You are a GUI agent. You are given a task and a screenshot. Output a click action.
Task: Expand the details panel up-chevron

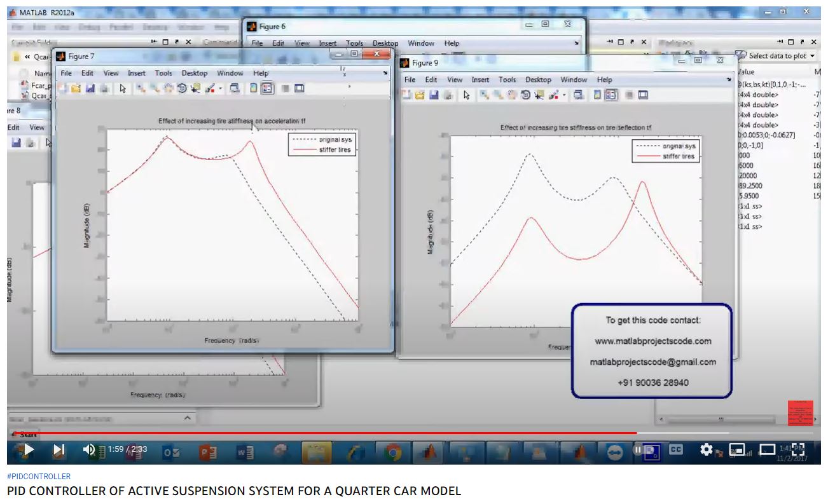(x=187, y=418)
